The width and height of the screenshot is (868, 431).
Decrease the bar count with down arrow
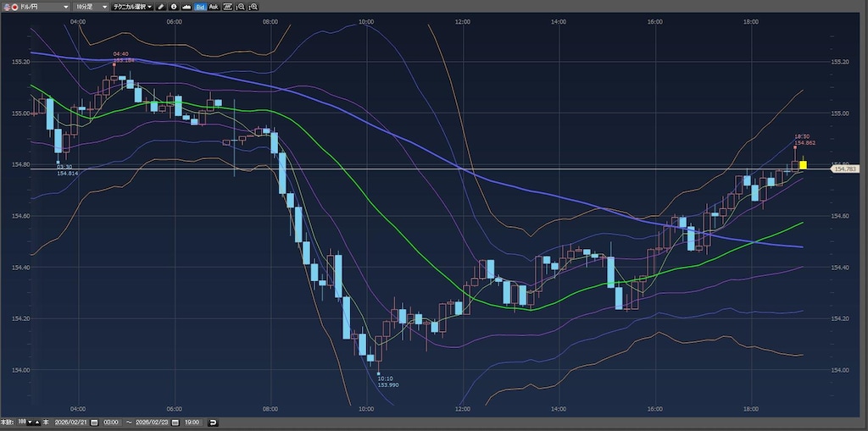31,422
